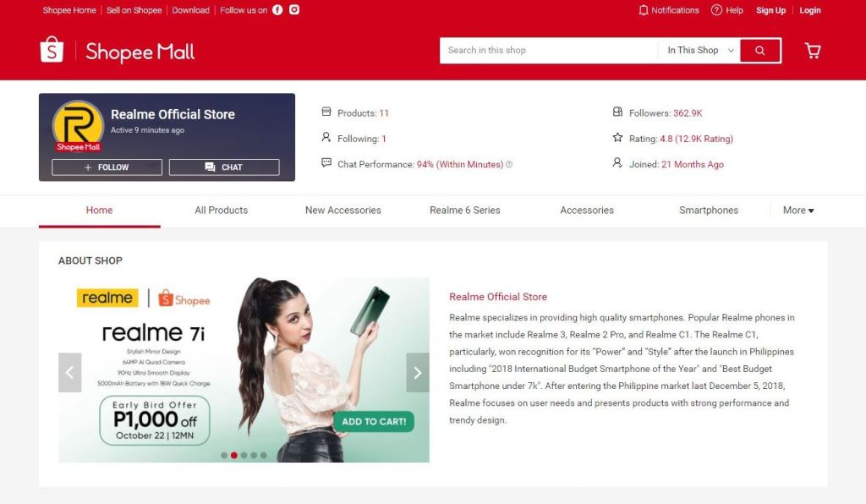The image size is (866, 504).
Task: Click the 21 Months Ago value
Action: click(x=692, y=165)
